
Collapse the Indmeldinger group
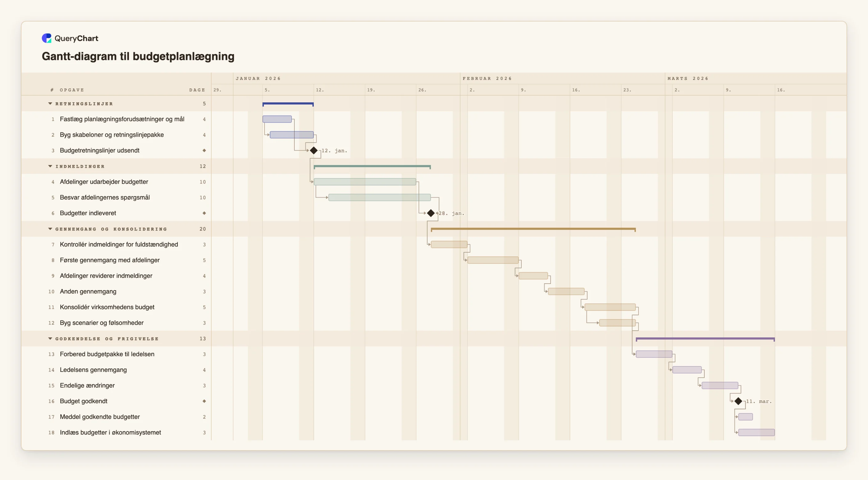pyautogui.click(x=50, y=166)
